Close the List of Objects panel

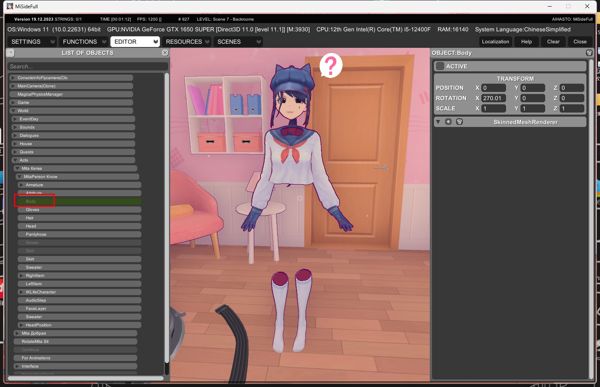(165, 53)
